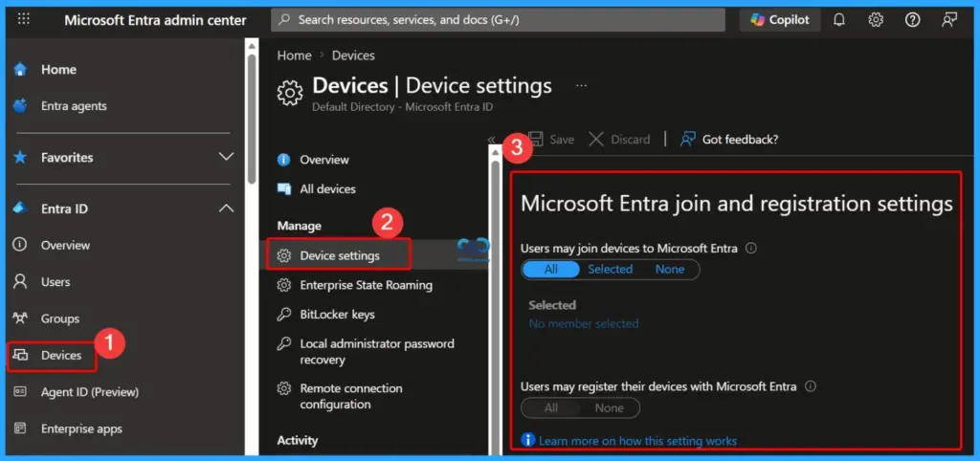The height and width of the screenshot is (461, 980).
Task: Open the help question mark icon
Action: pyautogui.click(x=912, y=20)
